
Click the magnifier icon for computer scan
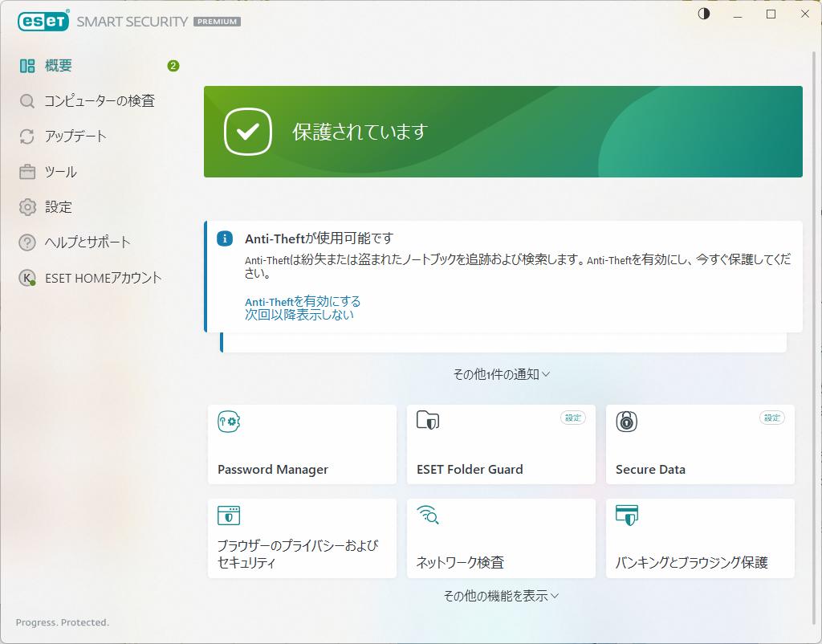(x=26, y=100)
